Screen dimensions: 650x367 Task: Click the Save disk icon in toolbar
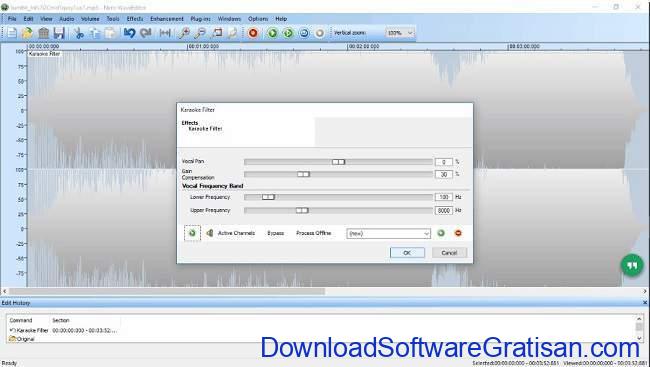tap(59, 33)
